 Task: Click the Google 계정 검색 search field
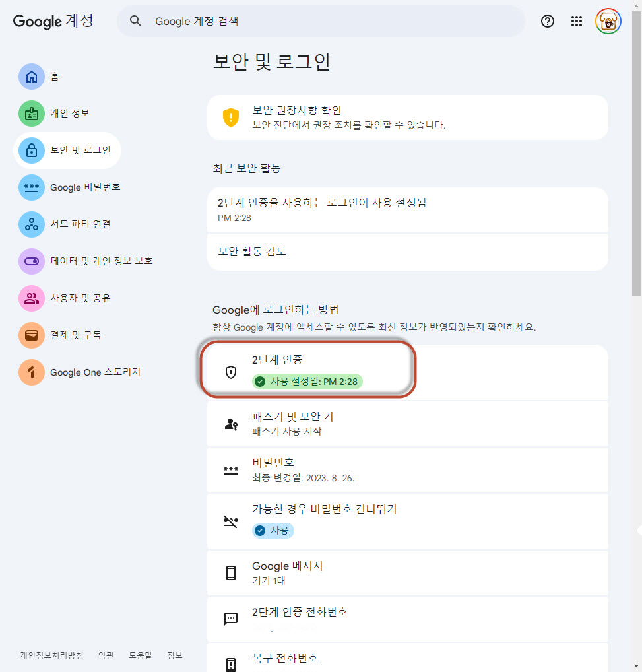[330, 21]
